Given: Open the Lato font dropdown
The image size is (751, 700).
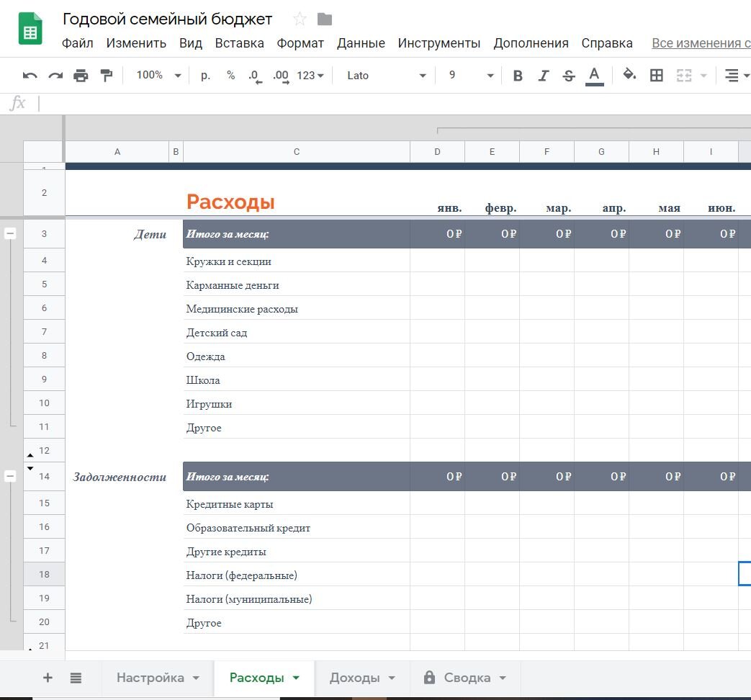Looking at the screenshot, I should point(386,76).
